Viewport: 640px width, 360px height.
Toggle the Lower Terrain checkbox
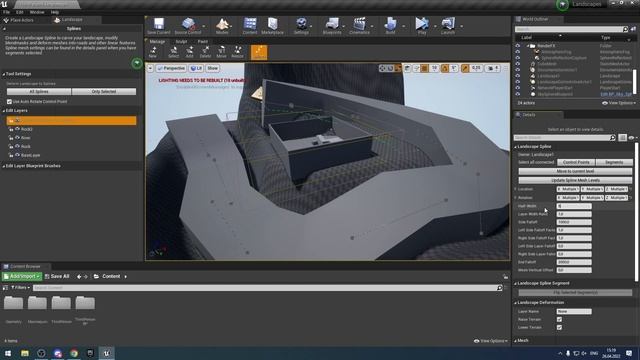[x=559, y=327]
